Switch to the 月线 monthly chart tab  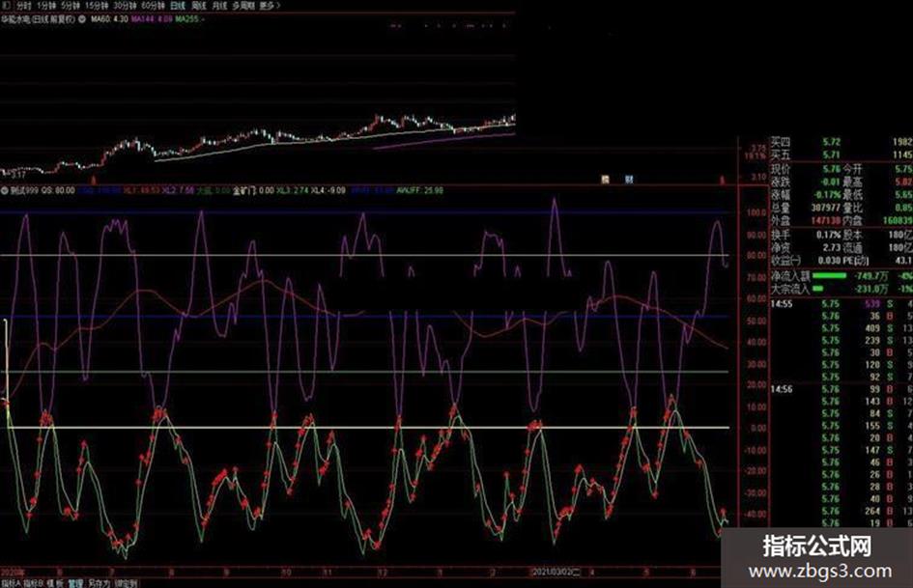[219, 5]
